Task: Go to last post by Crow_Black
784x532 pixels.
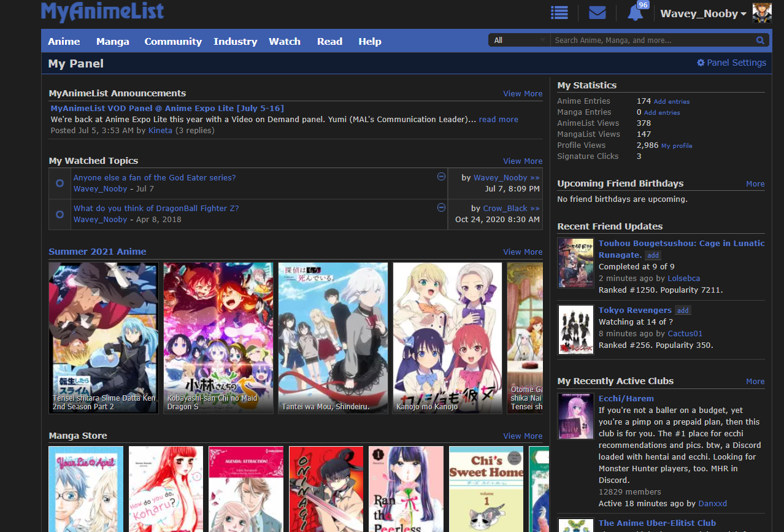Action: pyautogui.click(x=535, y=209)
